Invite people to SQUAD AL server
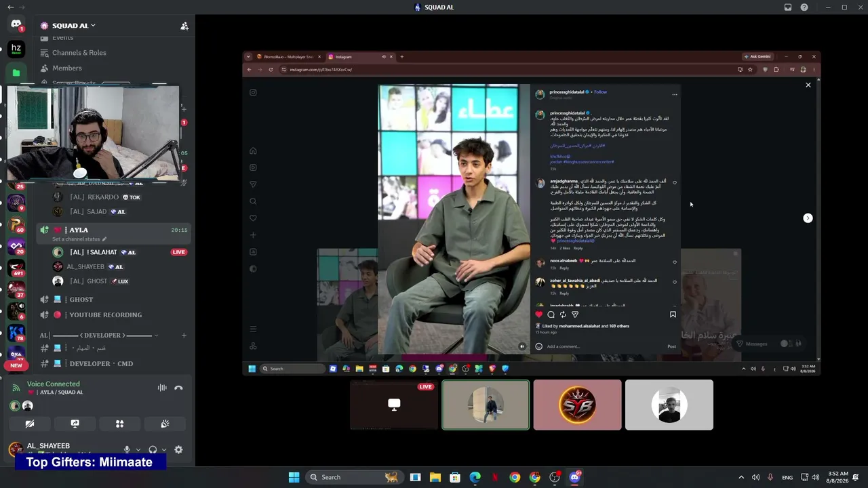Viewport: 868px width, 488px height. pyautogui.click(x=184, y=26)
